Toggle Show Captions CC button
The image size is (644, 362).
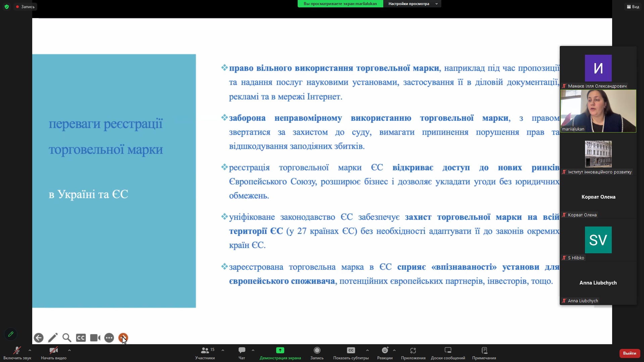[351, 350]
